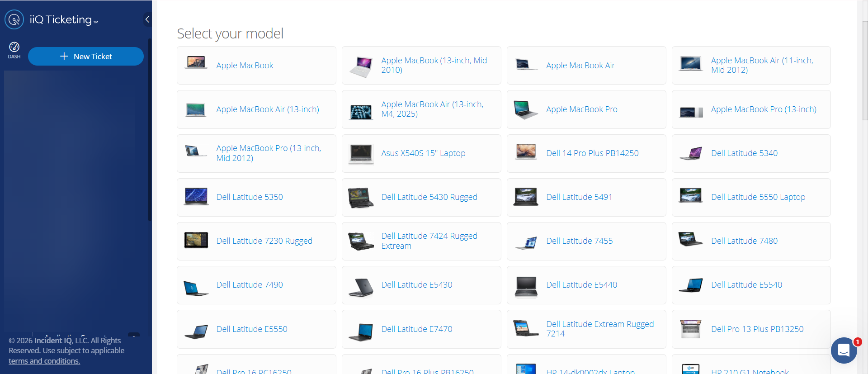Click the Dell Latitude Extream Rugged 7214 option
Image resolution: width=868 pixels, height=374 pixels.
click(x=599, y=329)
